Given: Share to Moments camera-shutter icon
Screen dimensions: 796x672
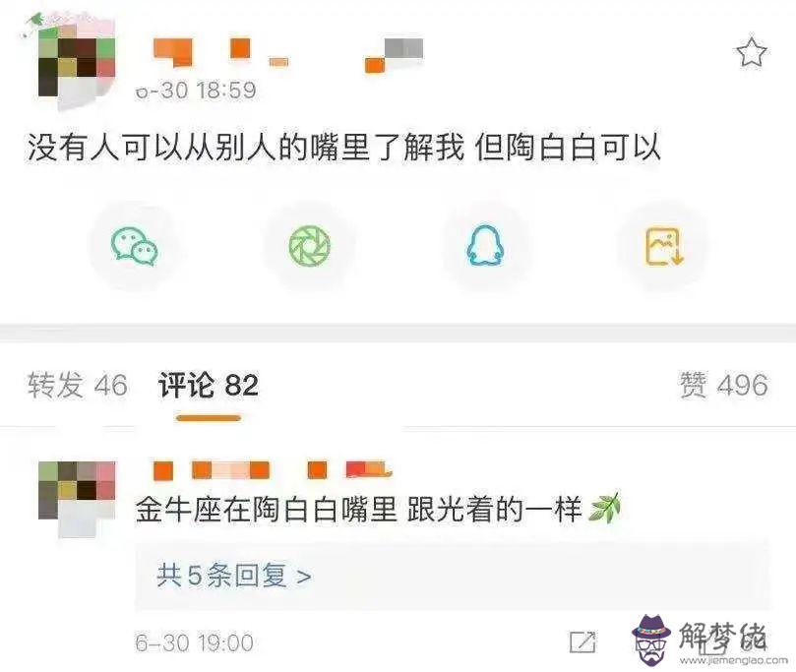Looking at the screenshot, I should pyautogui.click(x=309, y=246).
